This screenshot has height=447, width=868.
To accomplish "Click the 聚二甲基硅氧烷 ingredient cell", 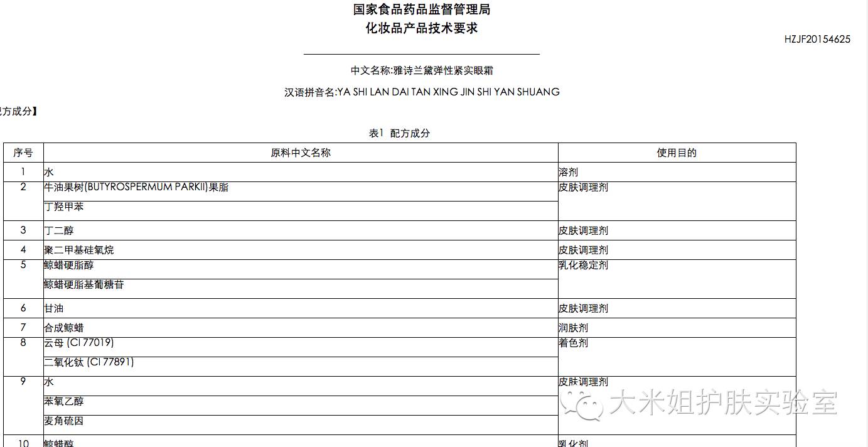I will [x=78, y=249].
